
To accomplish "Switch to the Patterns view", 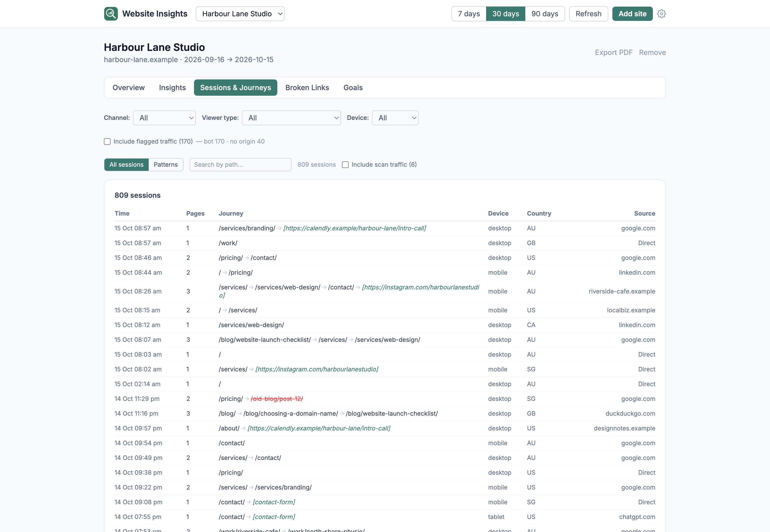I will [x=166, y=164].
